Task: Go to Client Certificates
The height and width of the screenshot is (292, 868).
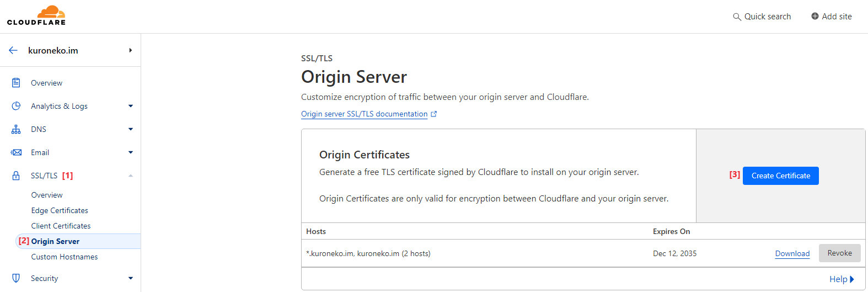Action: (61, 226)
